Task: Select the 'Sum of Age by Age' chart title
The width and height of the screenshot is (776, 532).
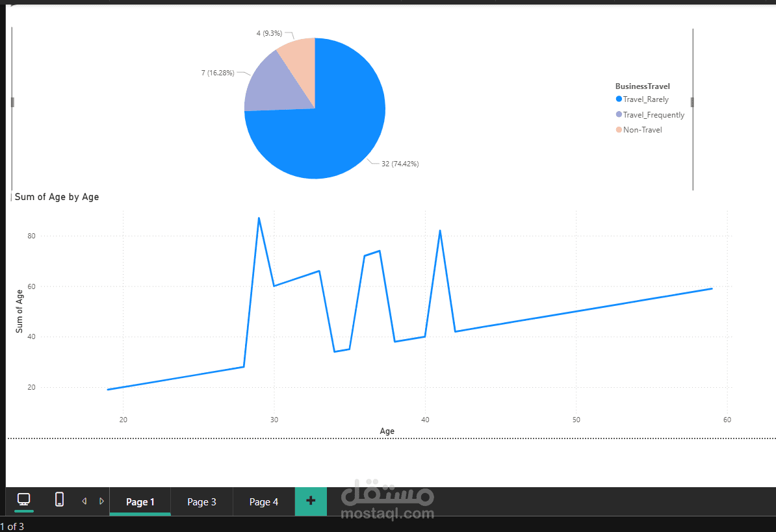Action: click(x=57, y=197)
